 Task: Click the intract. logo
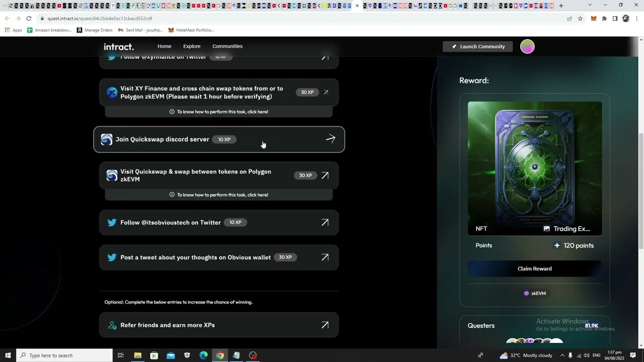point(119,47)
